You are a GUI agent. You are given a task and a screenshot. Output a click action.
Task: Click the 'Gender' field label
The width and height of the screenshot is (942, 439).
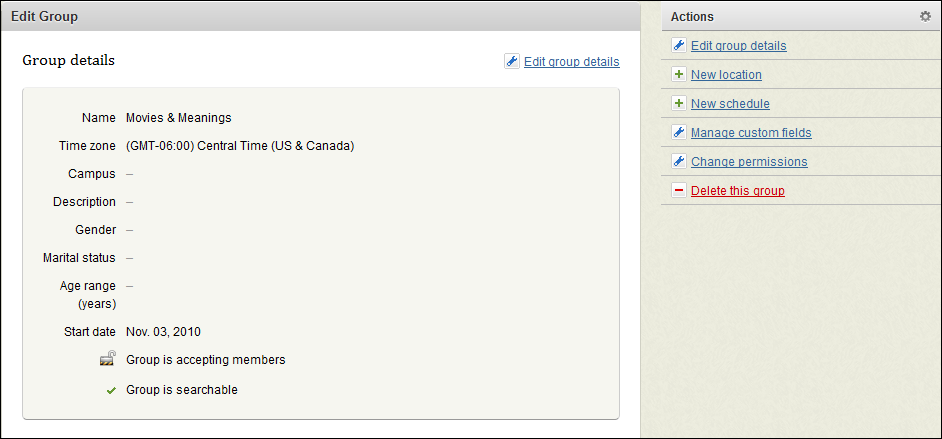click(96, 229)
